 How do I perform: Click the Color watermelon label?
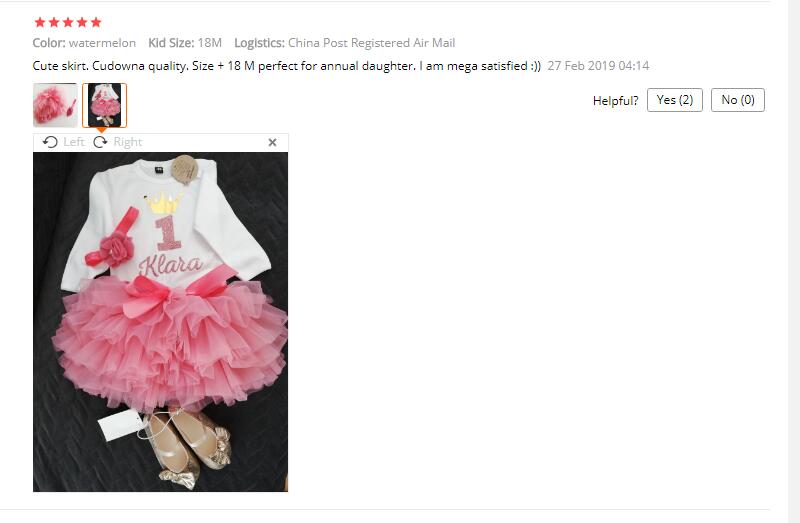tap(84, 43)
